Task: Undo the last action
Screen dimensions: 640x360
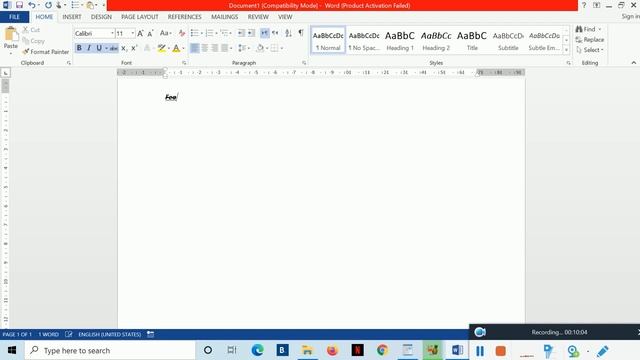Action: click(x=32, y=5)
